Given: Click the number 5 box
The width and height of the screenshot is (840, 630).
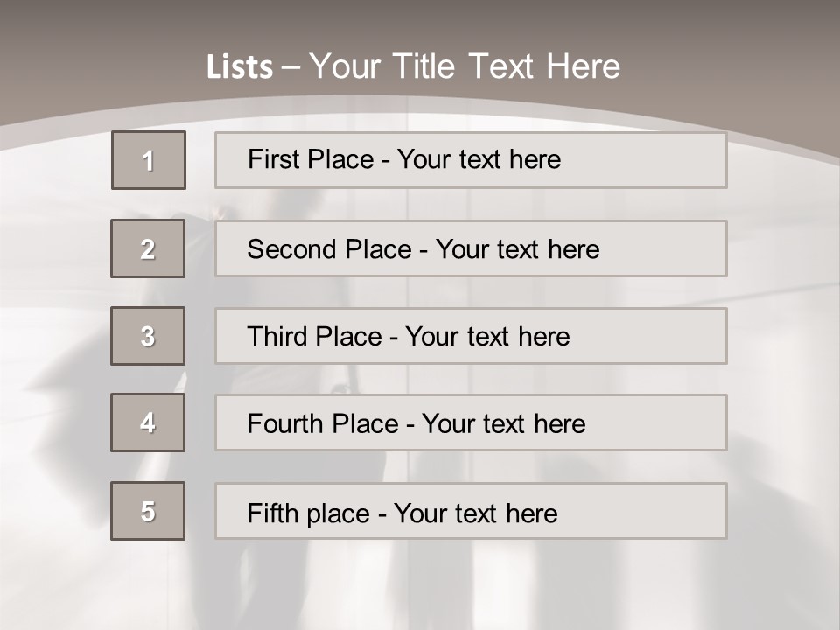Looking at the screenshot, I should click(x=148, y=511).
